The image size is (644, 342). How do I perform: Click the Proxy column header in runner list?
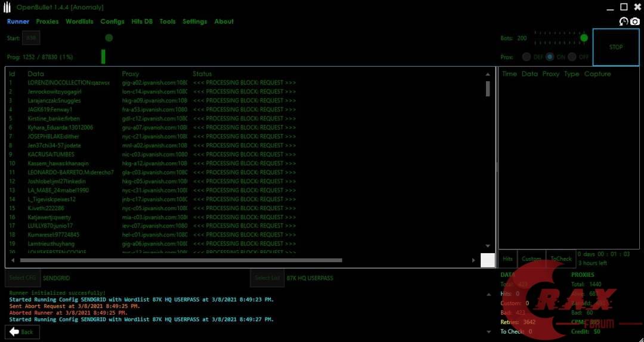pos(131,74)
